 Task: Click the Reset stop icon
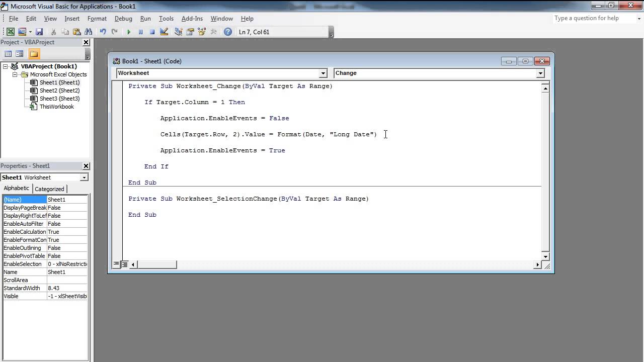152,32
